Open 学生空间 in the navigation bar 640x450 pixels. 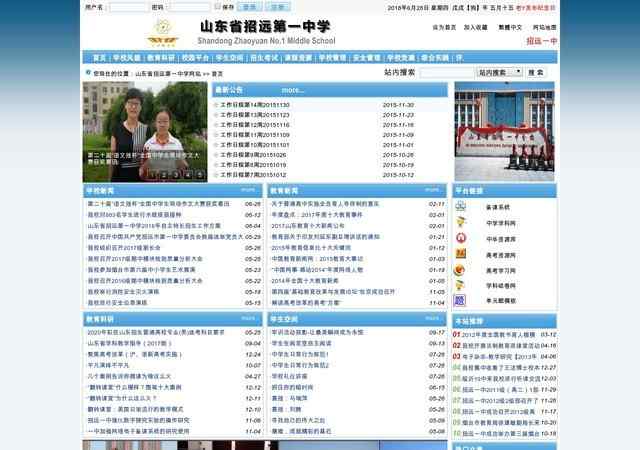[x=229, y=58]
